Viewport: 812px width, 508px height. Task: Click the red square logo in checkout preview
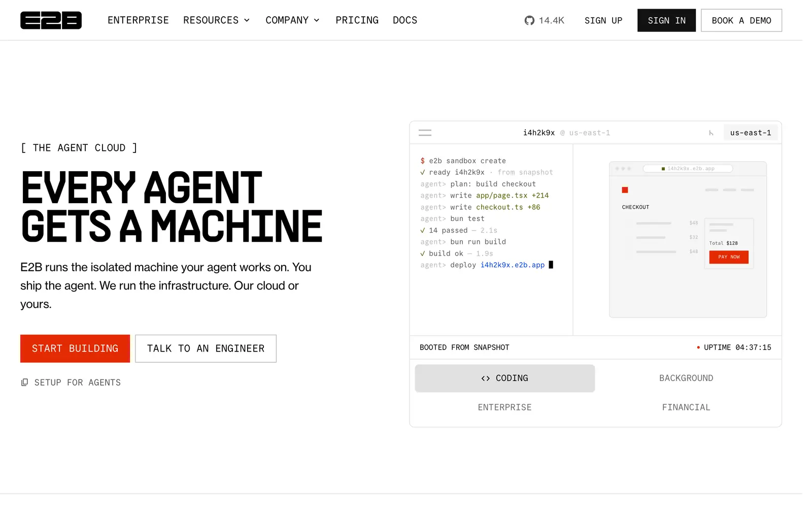pos(625,190)
